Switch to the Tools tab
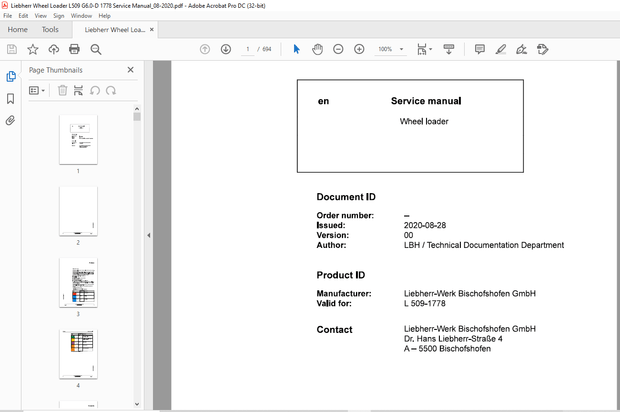620x412 pixels. (50, 30)
